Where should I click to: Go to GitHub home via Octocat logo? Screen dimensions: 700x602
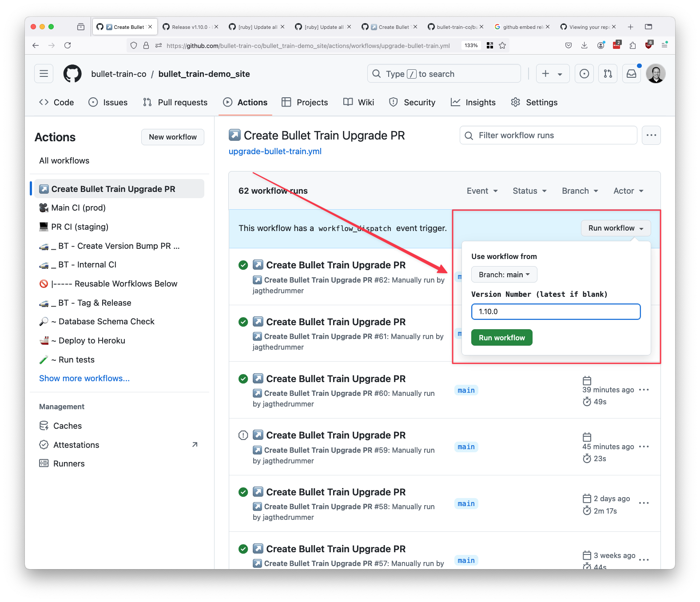[72, 74]
